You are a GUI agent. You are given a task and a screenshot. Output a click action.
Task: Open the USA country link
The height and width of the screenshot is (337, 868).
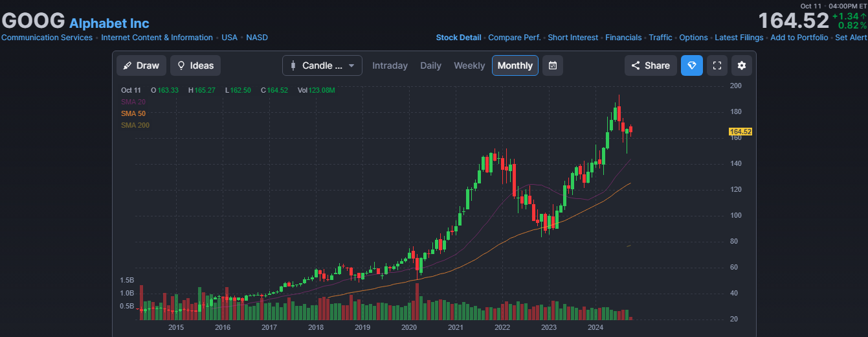coord(229,38)
